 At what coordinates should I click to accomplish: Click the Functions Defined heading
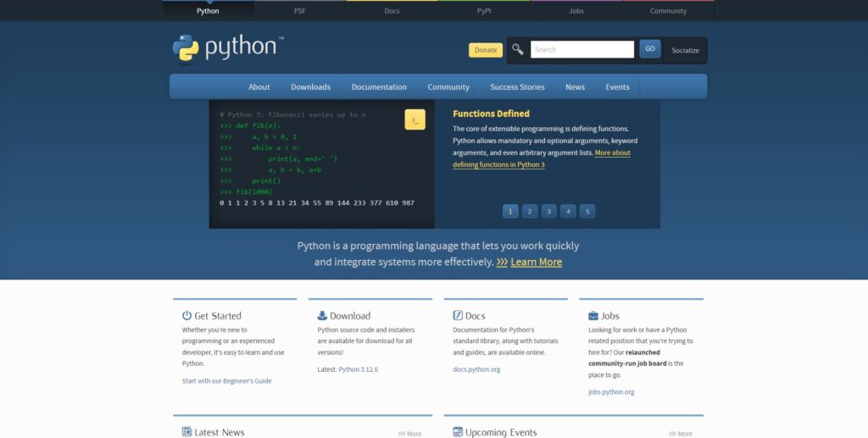pos(491,114)
